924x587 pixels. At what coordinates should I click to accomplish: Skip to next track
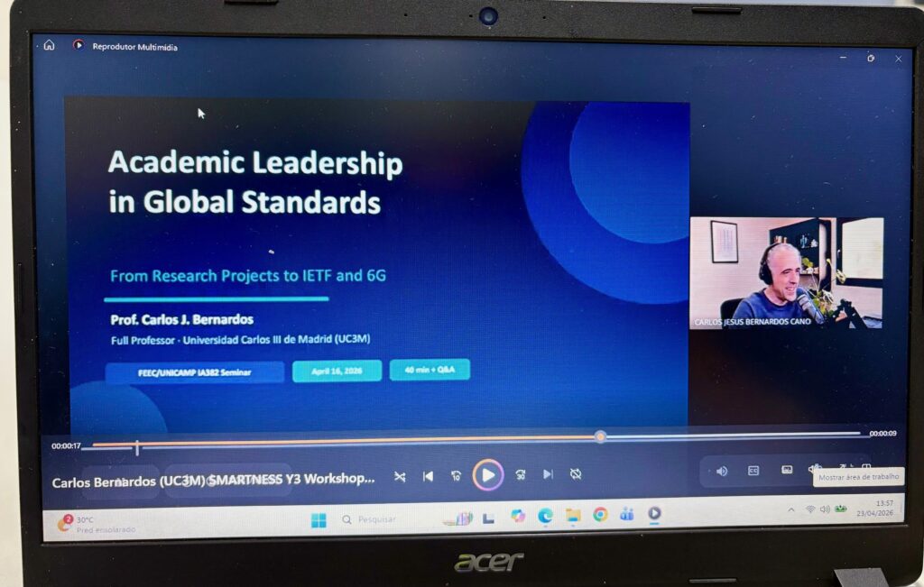[548, 474]
